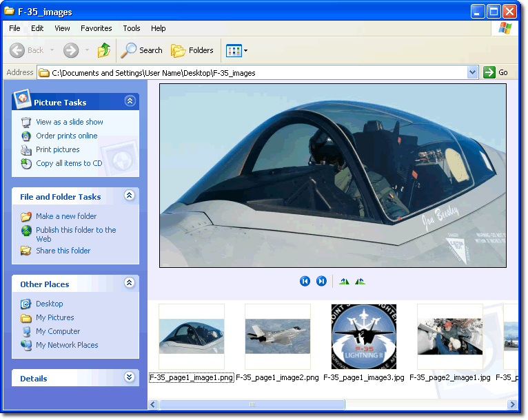This screenshot has width=528, height=420.
Task: Open My Pictures in Other Places
Action: 54,317
